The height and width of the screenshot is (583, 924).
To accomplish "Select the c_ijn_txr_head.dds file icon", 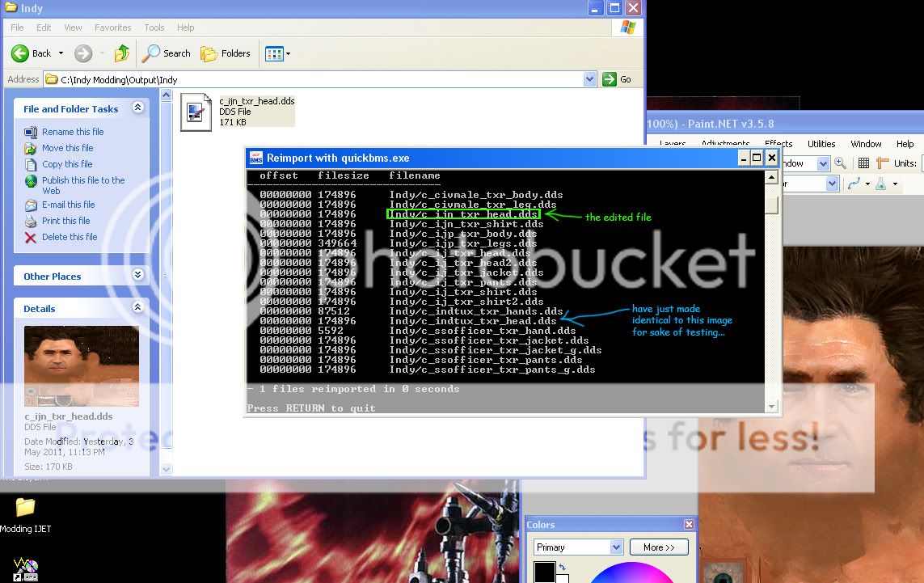I will [196, 112].
